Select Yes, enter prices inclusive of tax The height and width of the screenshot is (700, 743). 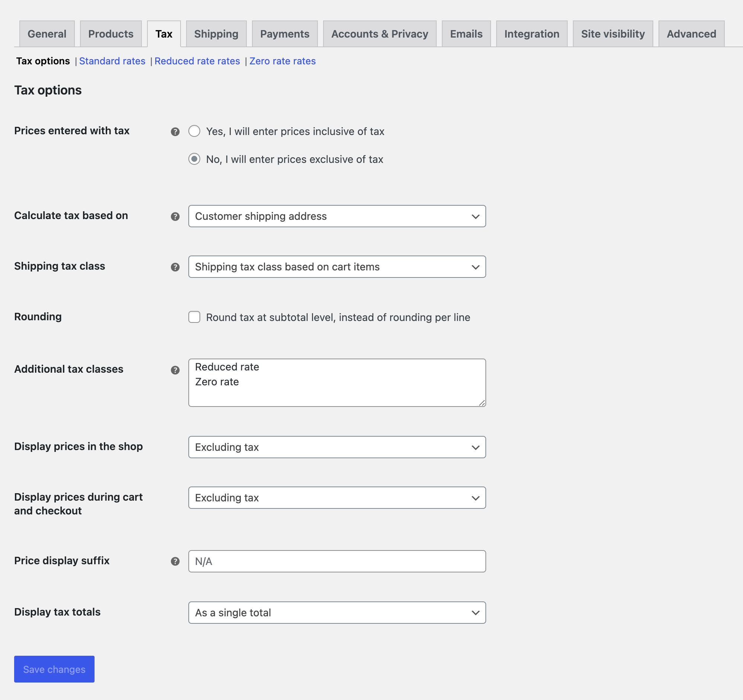(x=194, y=131)
